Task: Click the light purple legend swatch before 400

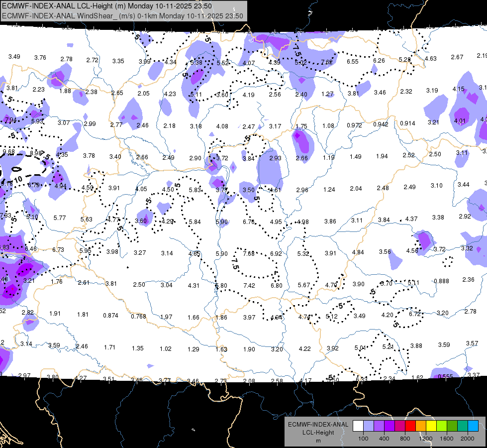Action: (x=379, y=426)
